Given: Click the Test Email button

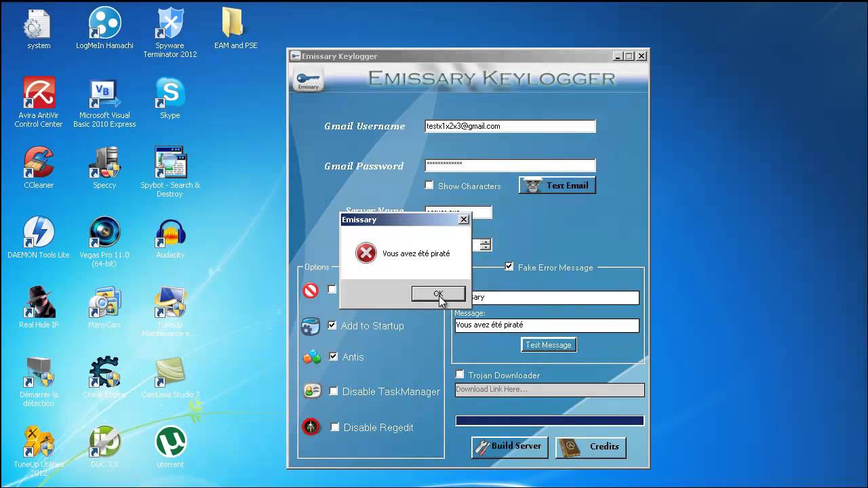Looking at the screenshot, I should point(557,186).
